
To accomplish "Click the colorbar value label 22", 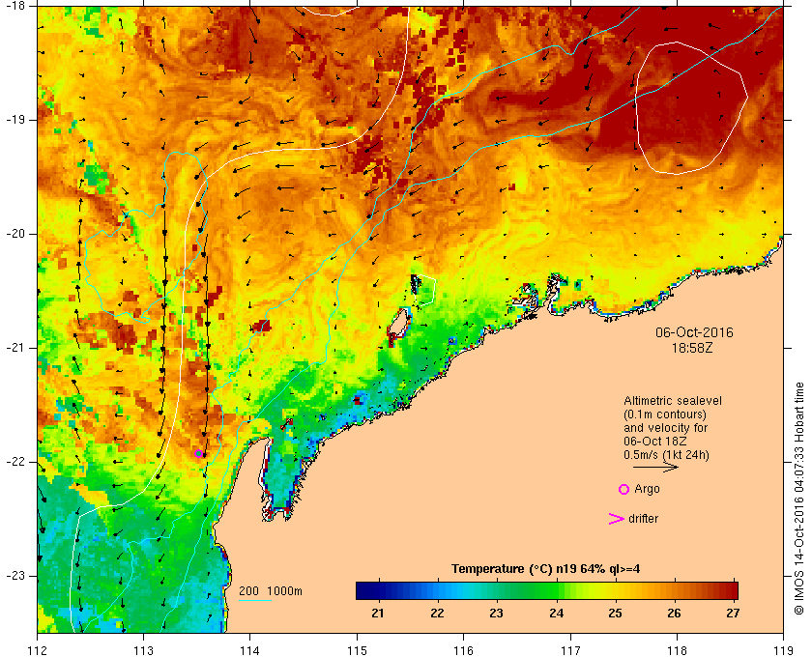I will point(438,614).
